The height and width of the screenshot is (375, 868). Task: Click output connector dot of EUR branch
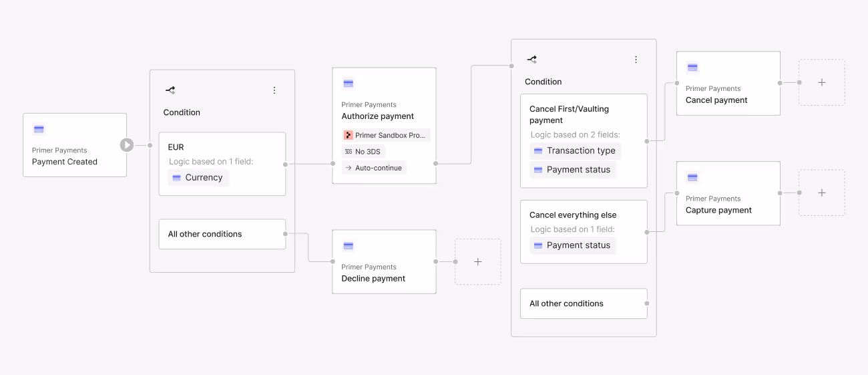[286, 164]
